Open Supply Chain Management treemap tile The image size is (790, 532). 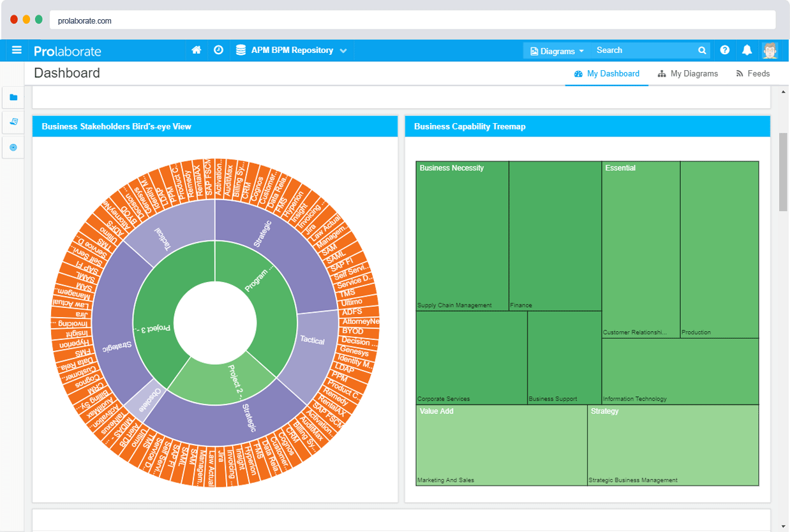coord(462,236)
